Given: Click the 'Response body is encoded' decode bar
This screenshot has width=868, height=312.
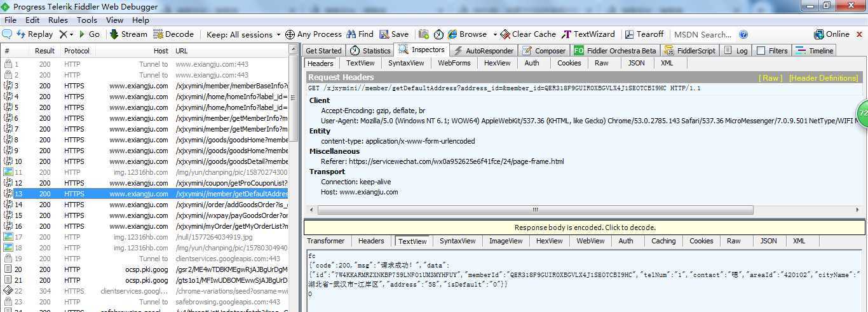Looking at the screenshot, I should click(585, 227).
